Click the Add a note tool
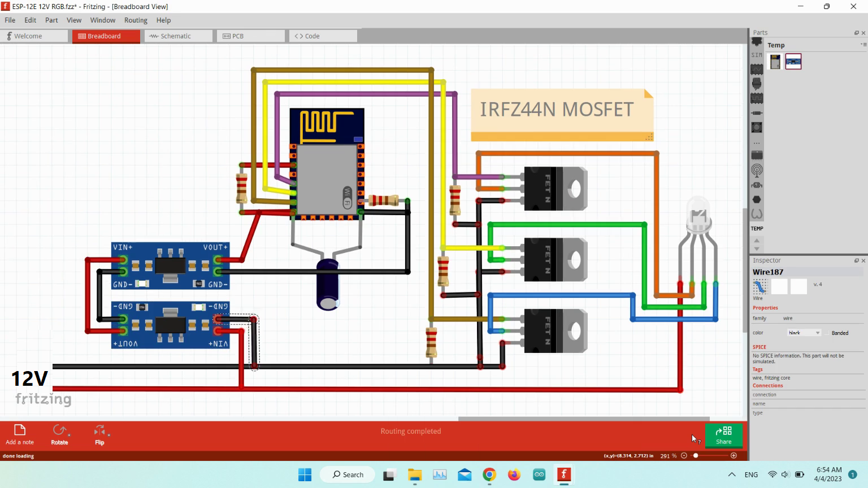 (19, 434)
